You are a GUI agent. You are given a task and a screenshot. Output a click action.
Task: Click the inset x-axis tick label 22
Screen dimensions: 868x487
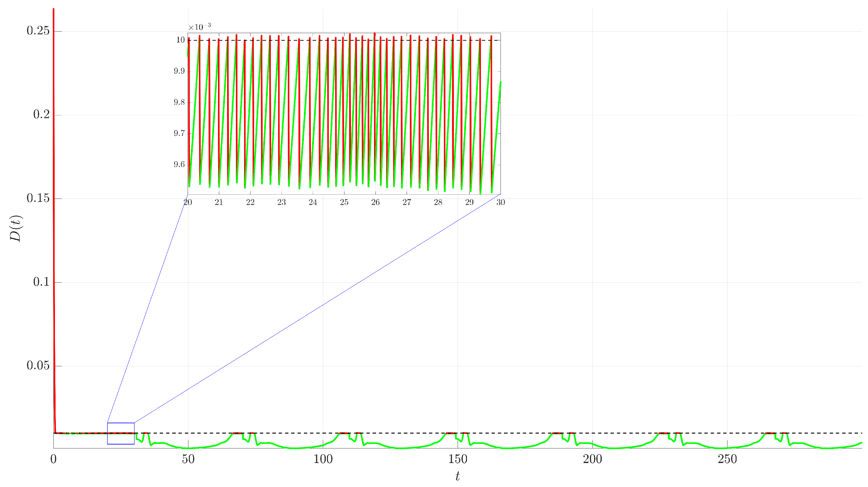click(250, 202)
